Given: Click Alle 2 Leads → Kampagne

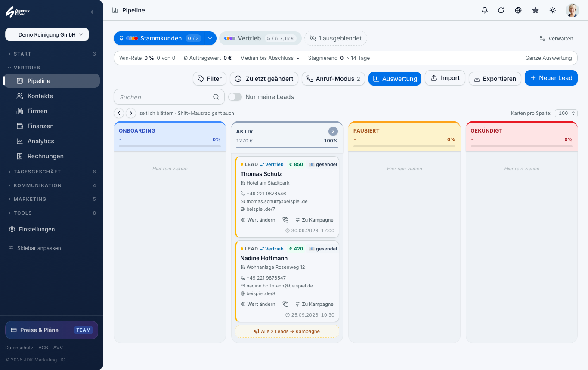Looking at the screenshot, I should click(287, 331).
